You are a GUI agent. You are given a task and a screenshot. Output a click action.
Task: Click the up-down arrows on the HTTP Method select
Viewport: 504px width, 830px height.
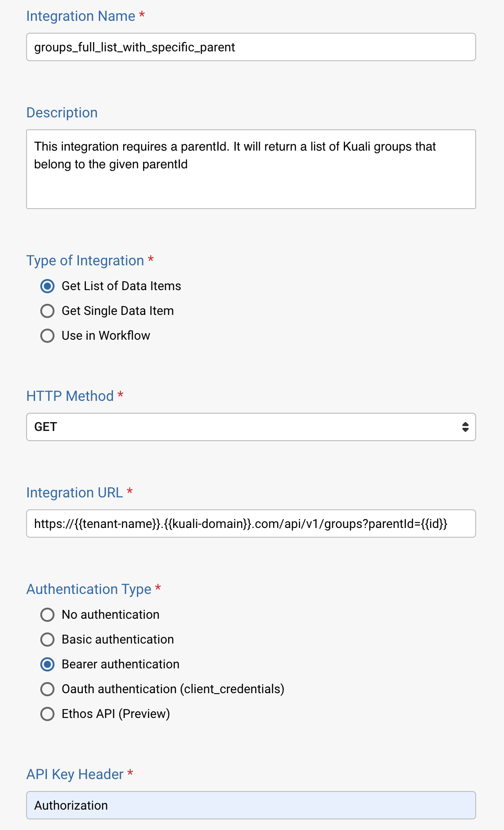click(x=465, y=427)
